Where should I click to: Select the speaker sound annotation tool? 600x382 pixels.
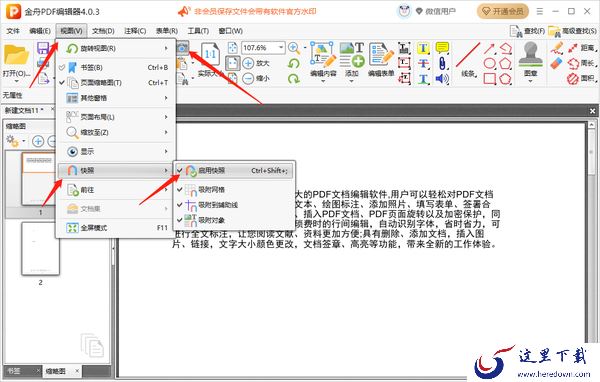tap(442, 79)
